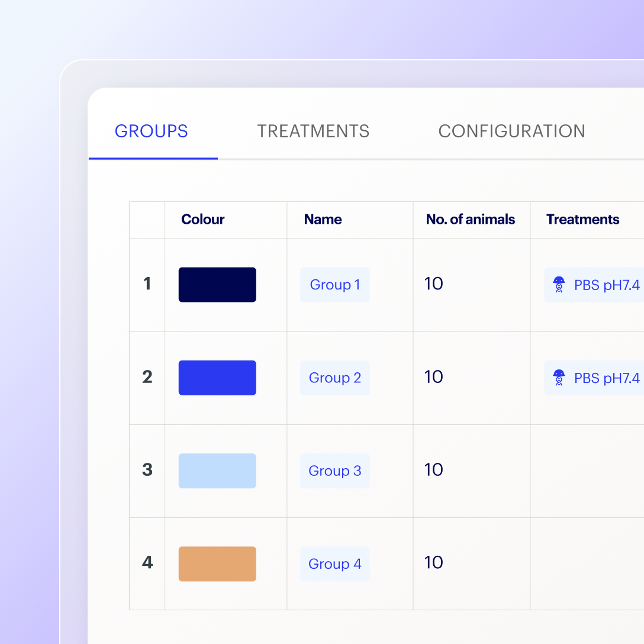Open the PBS pH7.4 treatment for Group 1
644x644 pixels.
coord(594,285)
